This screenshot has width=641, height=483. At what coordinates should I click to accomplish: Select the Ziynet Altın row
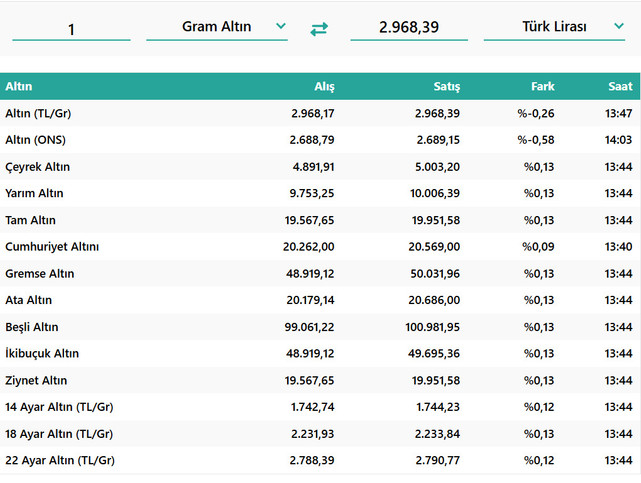36,380
